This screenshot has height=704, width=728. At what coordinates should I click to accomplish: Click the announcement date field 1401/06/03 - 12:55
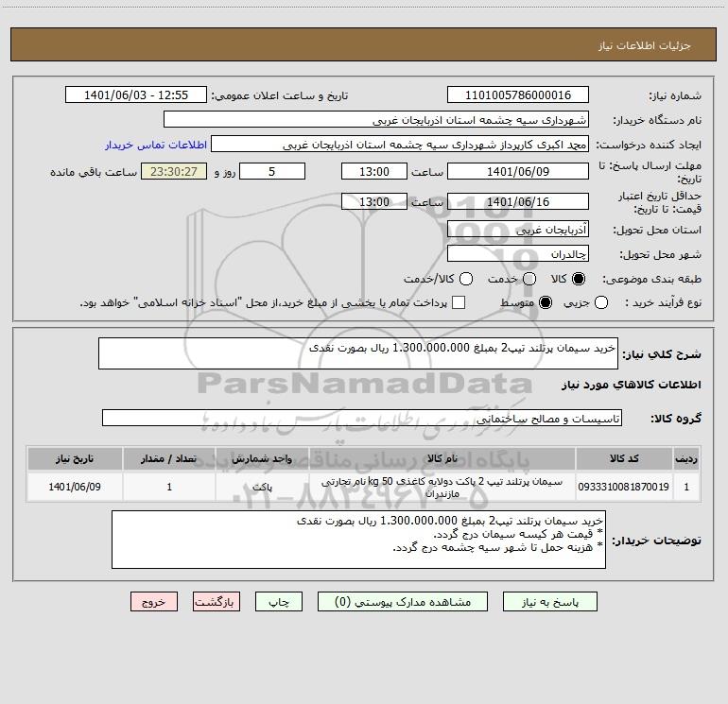tap(136, 95)
